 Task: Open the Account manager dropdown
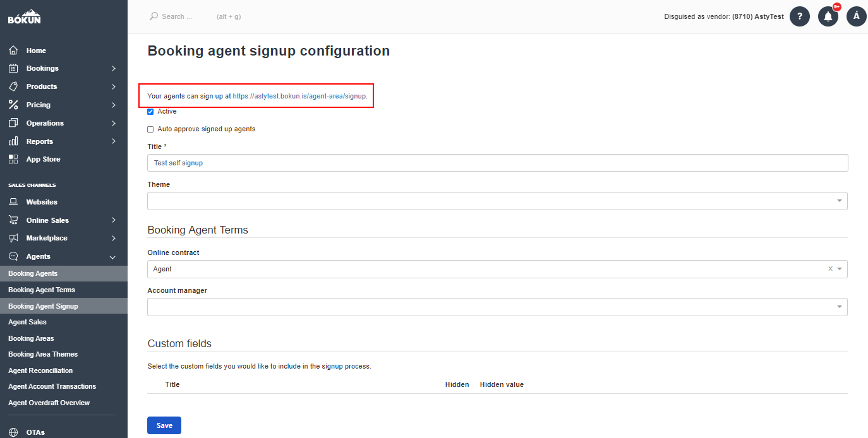pyautogui.click(x=497, y=307)
